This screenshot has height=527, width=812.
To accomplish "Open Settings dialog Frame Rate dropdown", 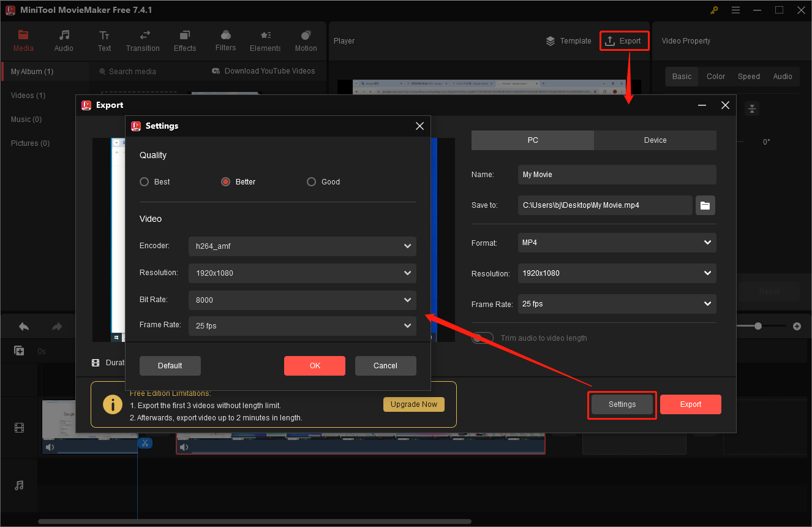I will tap(303, 326).
